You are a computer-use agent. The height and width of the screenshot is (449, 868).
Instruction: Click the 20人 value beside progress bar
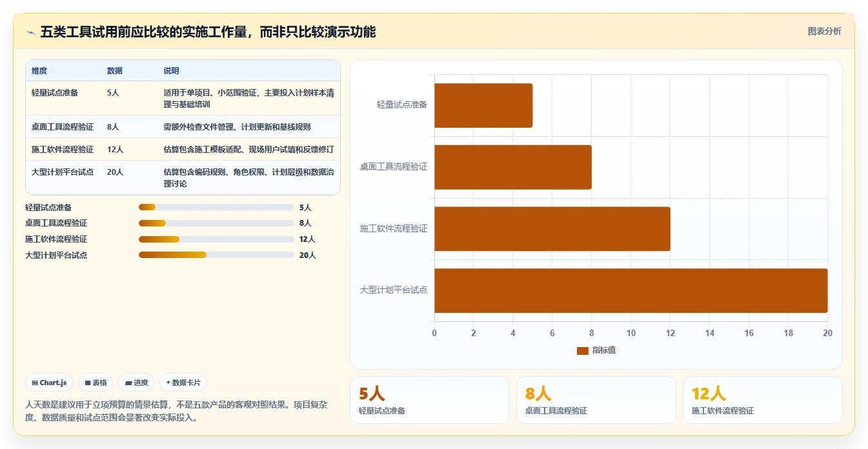click(x=308, y=255)
